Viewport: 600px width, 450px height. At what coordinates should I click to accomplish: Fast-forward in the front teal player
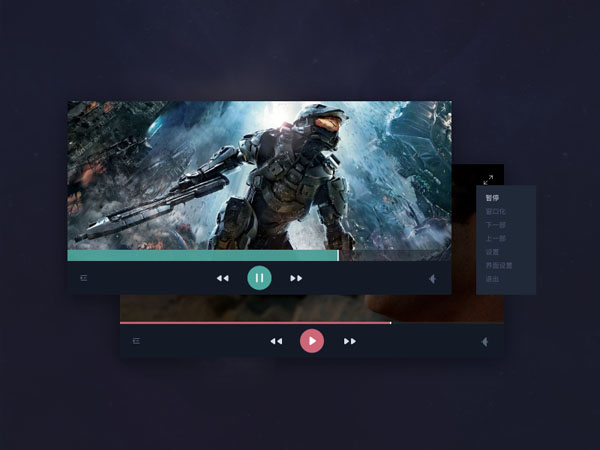click(296, 278)
